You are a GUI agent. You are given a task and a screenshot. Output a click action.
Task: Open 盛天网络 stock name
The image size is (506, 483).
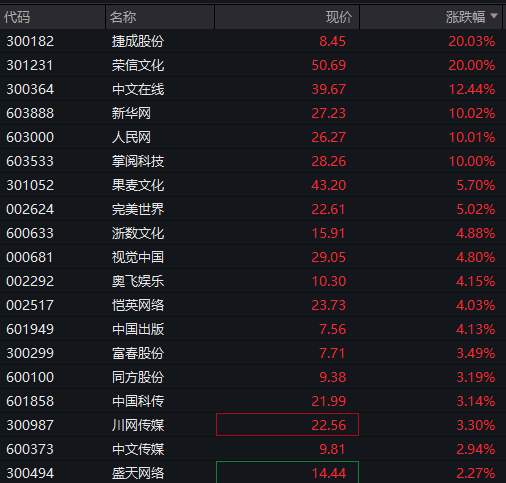click(x=138, y=473)
